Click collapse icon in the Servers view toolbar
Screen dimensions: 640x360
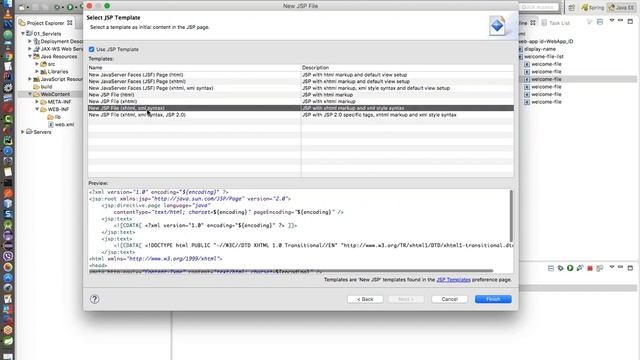551,268
